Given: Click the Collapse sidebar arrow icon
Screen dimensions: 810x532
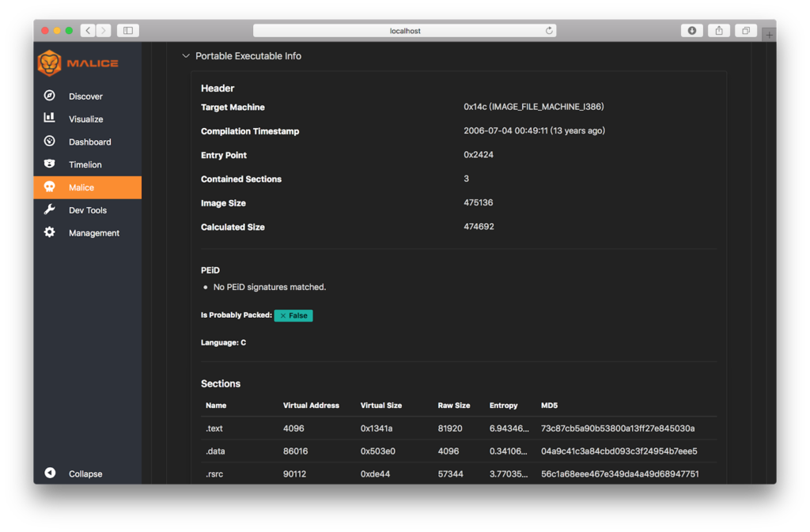Looking at the screenshot, I should coord(50,473).
